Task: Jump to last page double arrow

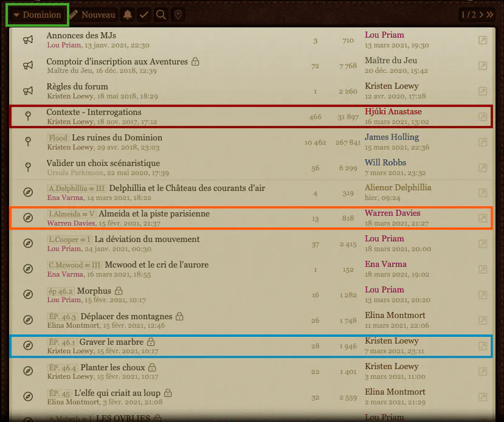Action: point(489,15)
